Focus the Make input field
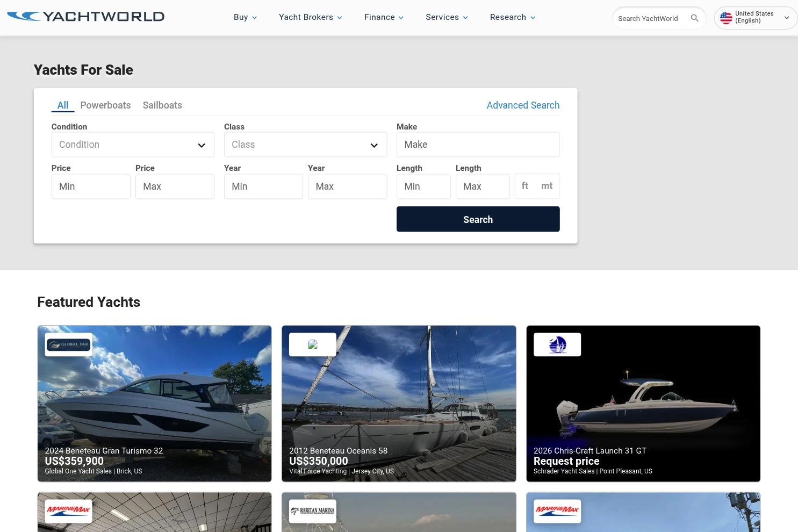Screen dimensions: 798x532 (x=478, y=145)
